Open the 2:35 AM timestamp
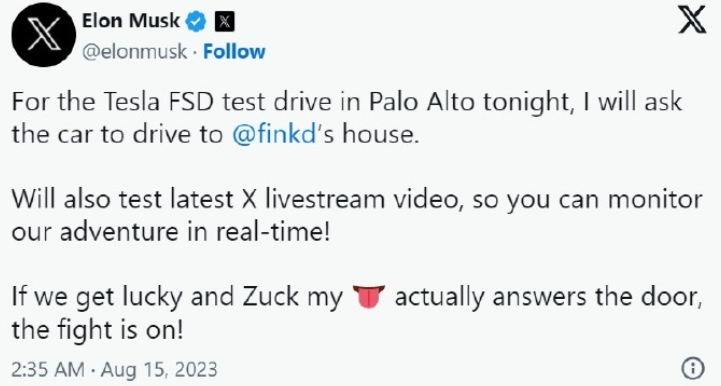This screenshot has height=386, width=721. tap(48, 369)
